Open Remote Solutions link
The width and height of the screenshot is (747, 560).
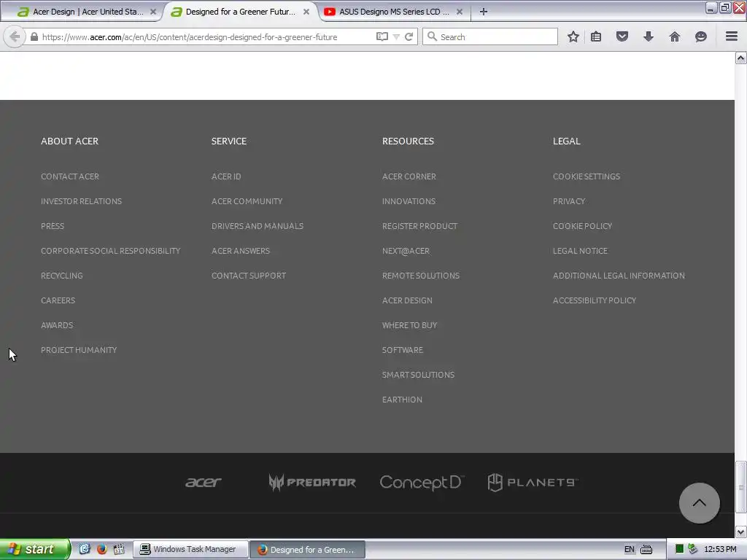click(x=421, y=275)
